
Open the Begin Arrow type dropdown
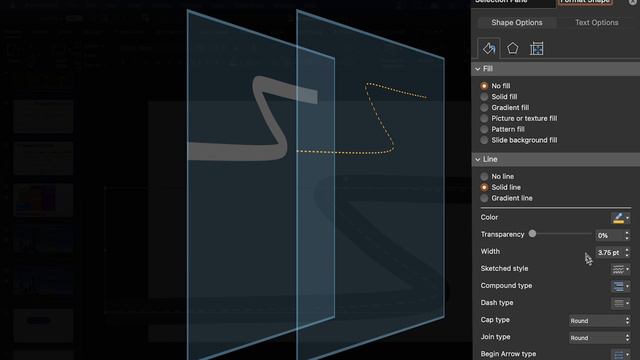coord(620,354)
